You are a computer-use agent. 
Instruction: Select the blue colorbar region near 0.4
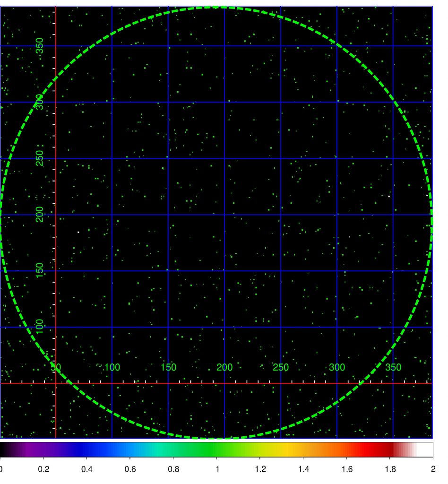pos(86,449)
